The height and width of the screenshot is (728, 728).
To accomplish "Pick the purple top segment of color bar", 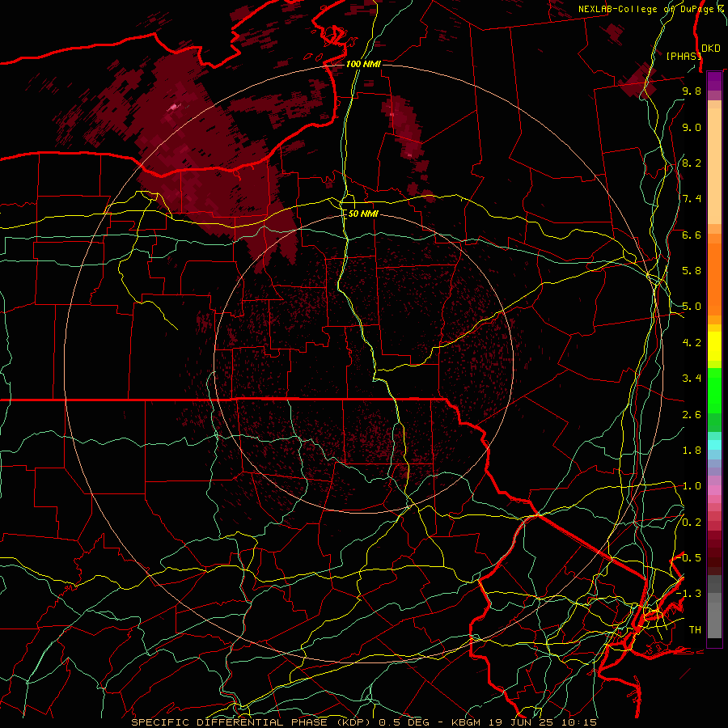I will tap(714, 81).
